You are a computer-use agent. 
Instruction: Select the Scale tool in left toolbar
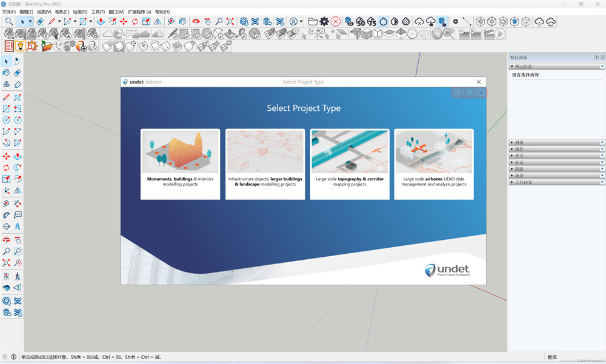[x=6, y=179]
